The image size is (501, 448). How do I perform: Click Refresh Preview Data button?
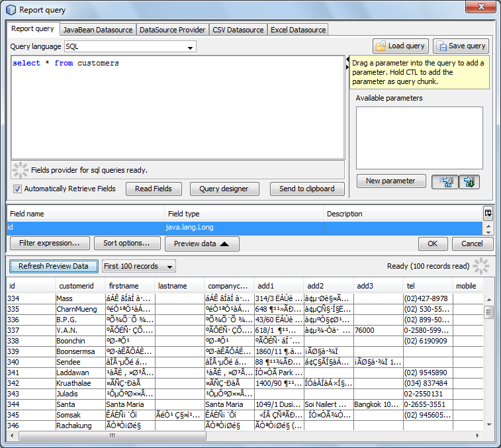coord(54,266)
